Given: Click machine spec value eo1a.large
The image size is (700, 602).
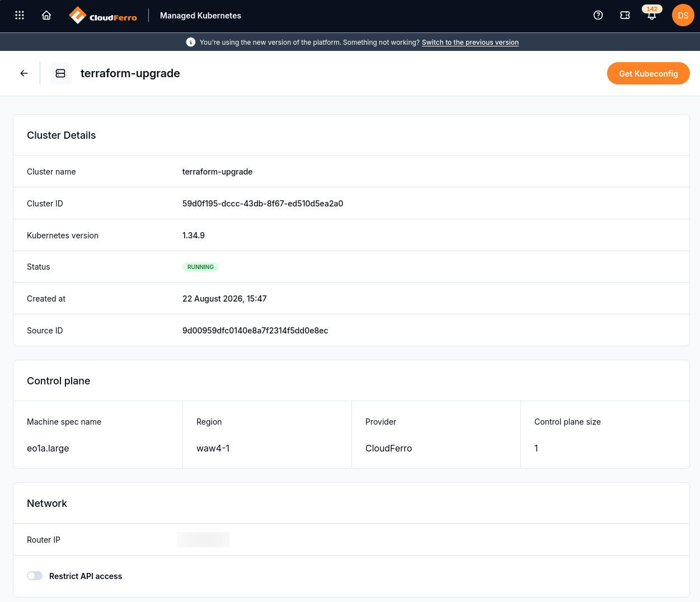Looking at the screenshot, I should [48, 448].
